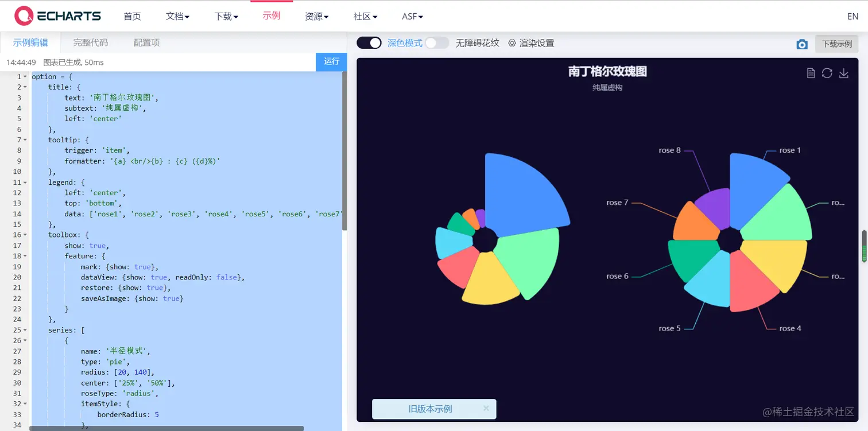Click the orange rose 7 slice in right chart
Viewport: 868px width, 431px height.
695,223
